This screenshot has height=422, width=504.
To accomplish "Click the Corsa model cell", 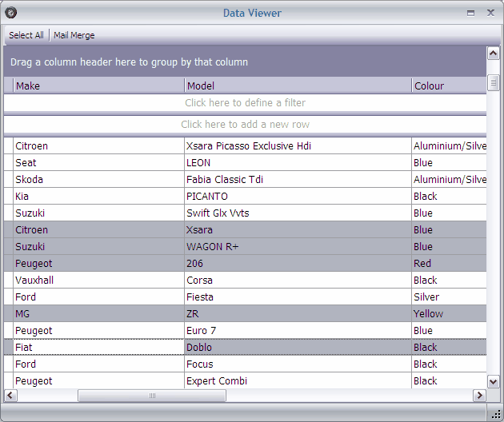I will (x=298, y=280).
